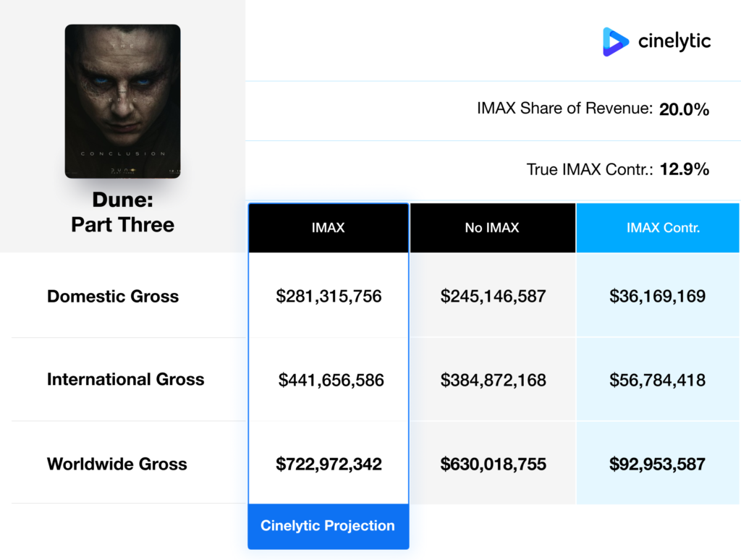This screenshot has height=560, width=741.
Task: Select IMAX contribution worldwide $92,953,587 cell
Action: [658, 464]
